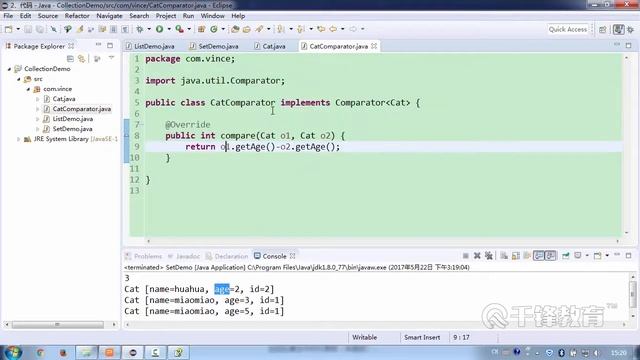
Task: Toggle Show Console on standard output change
Action: [x=539, y=256]
